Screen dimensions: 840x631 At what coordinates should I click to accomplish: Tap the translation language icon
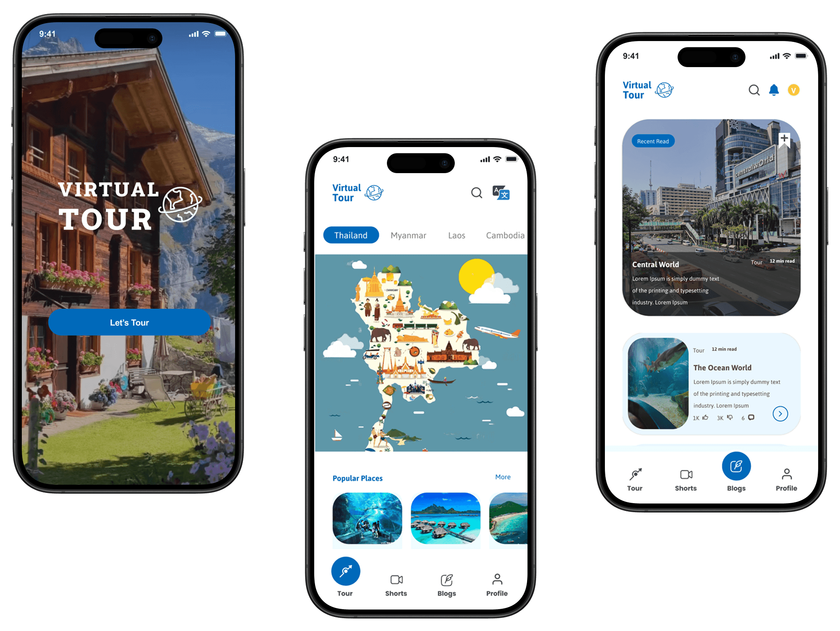(501, 194)
